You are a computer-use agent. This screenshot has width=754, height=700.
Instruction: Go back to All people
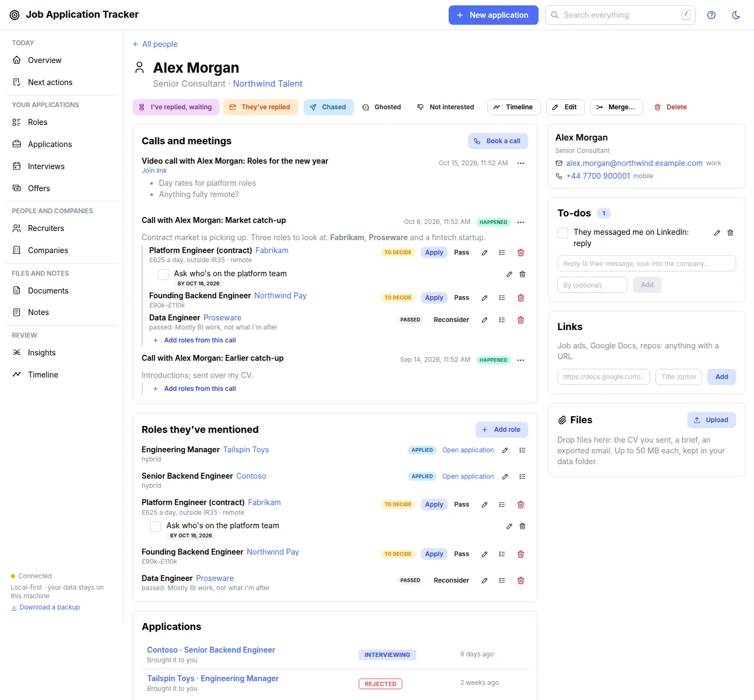[x=155, y=44]
